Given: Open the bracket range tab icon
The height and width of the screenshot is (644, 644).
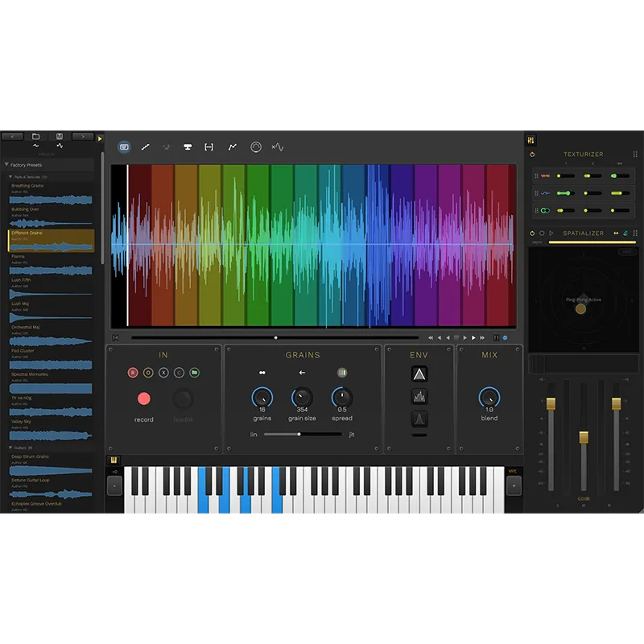Looking at the screenshot, I should [208, 147].
